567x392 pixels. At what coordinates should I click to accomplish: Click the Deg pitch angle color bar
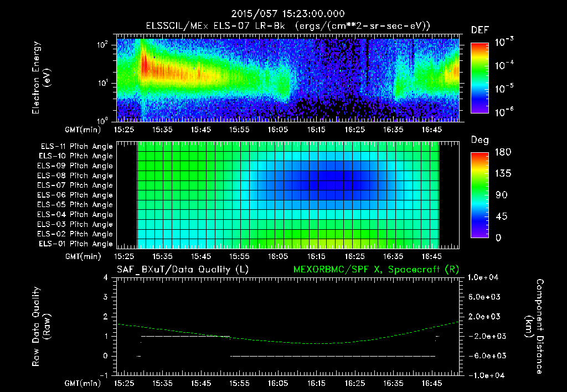point(480,195)
